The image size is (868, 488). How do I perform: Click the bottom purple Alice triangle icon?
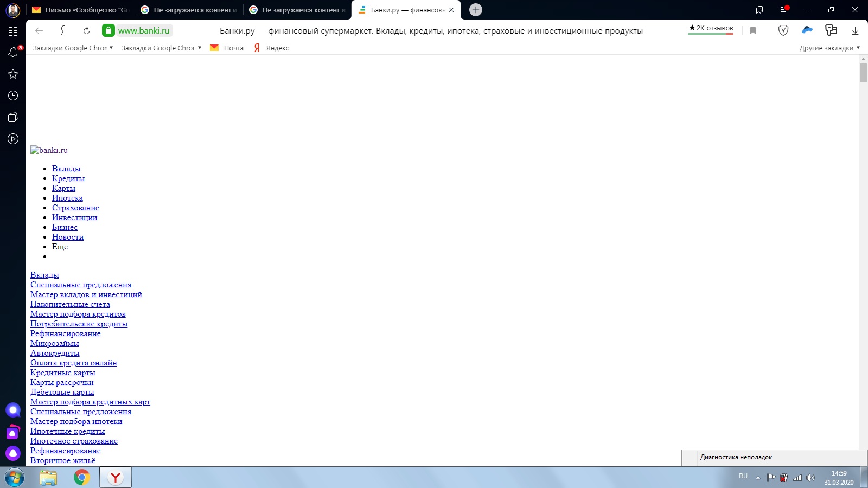[x=13, y=453]
